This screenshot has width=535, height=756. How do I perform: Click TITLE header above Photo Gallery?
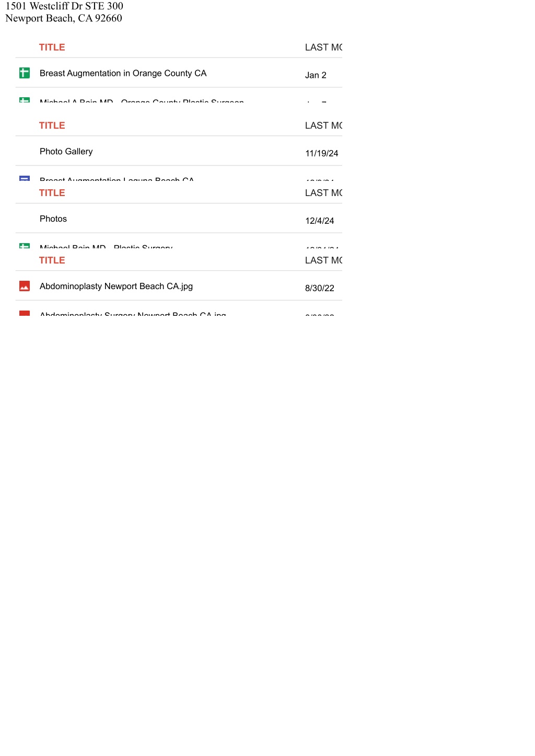(x=52, y=125)
